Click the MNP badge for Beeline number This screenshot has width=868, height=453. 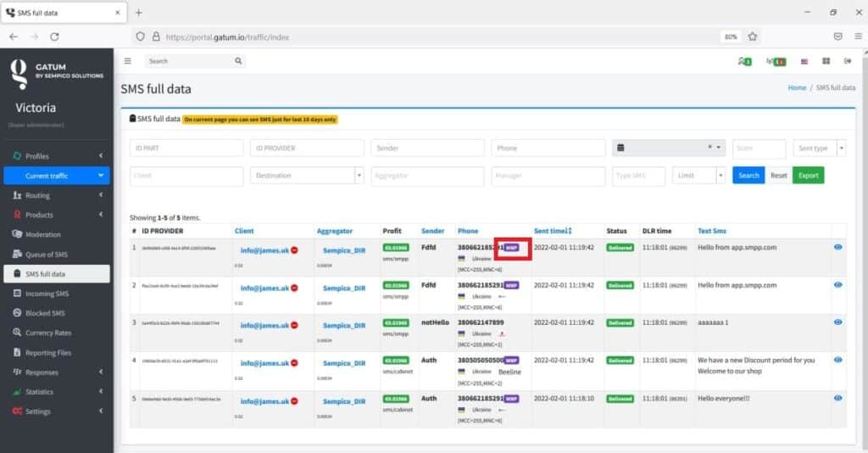point(511,361)
